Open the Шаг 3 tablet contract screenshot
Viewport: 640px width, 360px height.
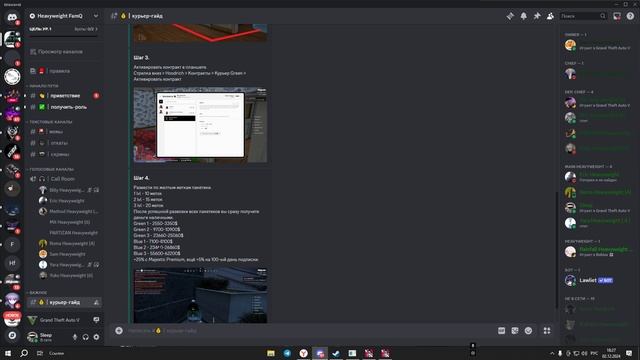tap(200, 124)
